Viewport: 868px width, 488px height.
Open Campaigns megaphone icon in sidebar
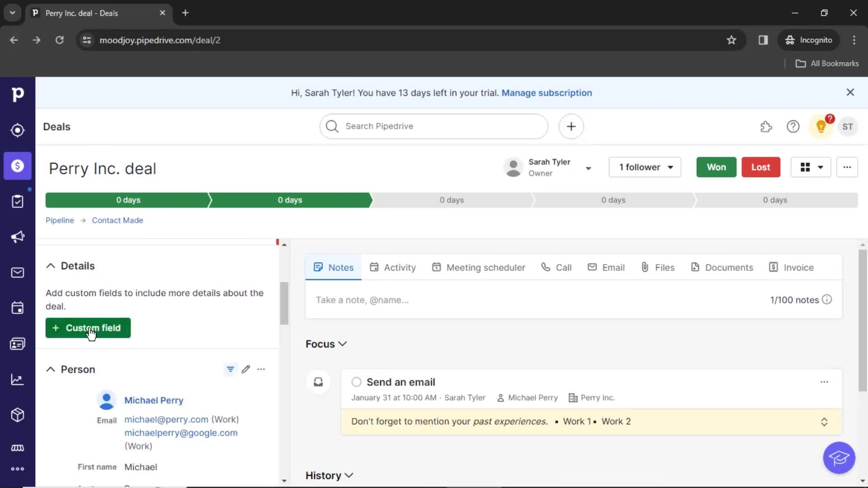point(17,237)
